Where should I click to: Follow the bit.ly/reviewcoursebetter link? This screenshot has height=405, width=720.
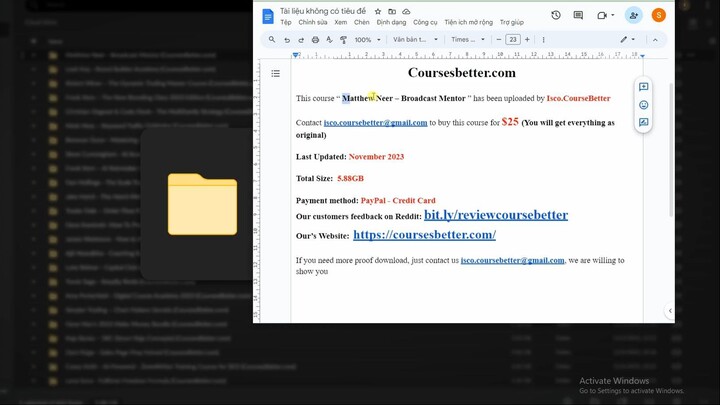tap(496, 215)
